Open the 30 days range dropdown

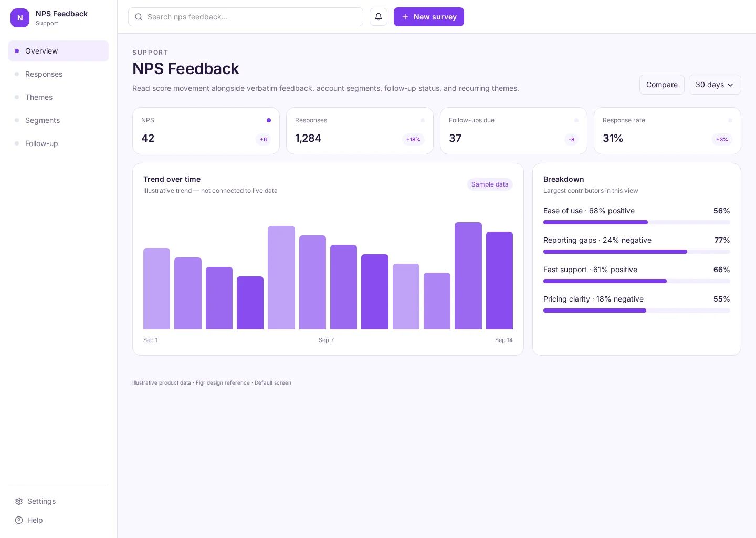pos(715,85)
